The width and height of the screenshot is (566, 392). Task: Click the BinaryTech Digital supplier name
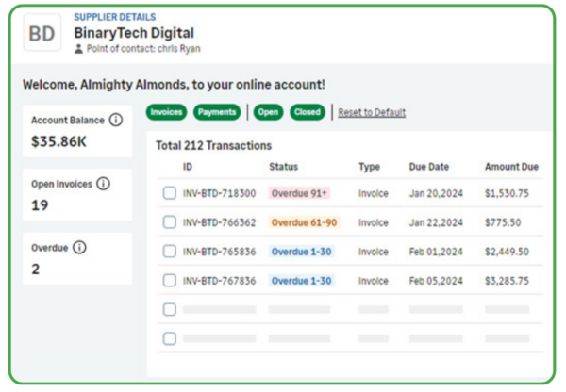click(x=134, y=33)
